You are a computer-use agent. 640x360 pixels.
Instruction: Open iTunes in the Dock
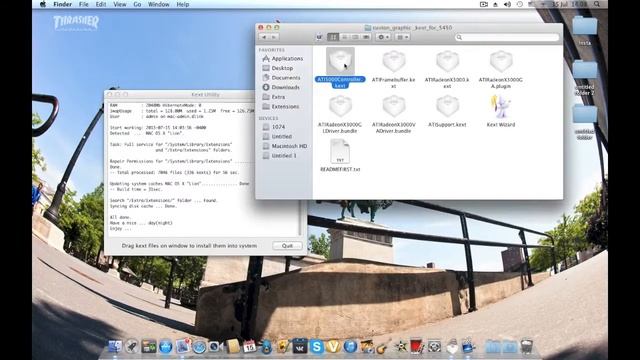click(x=350, y=347)
